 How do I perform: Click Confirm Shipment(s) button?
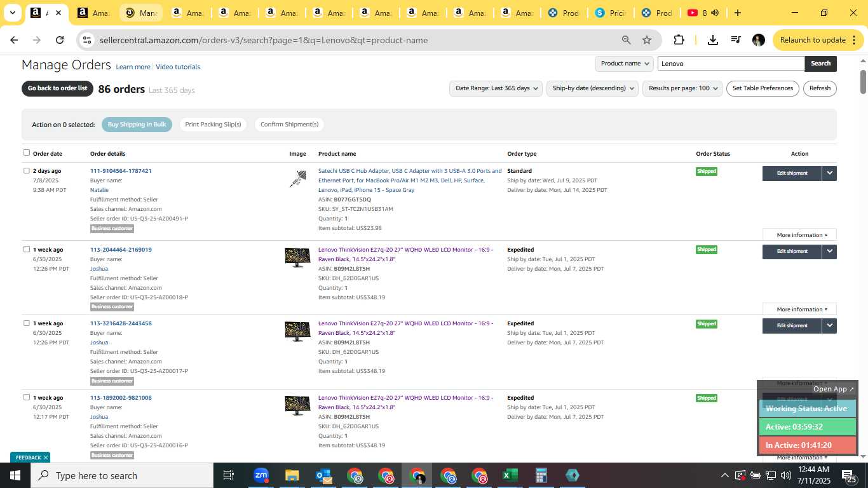coord(289,125)
